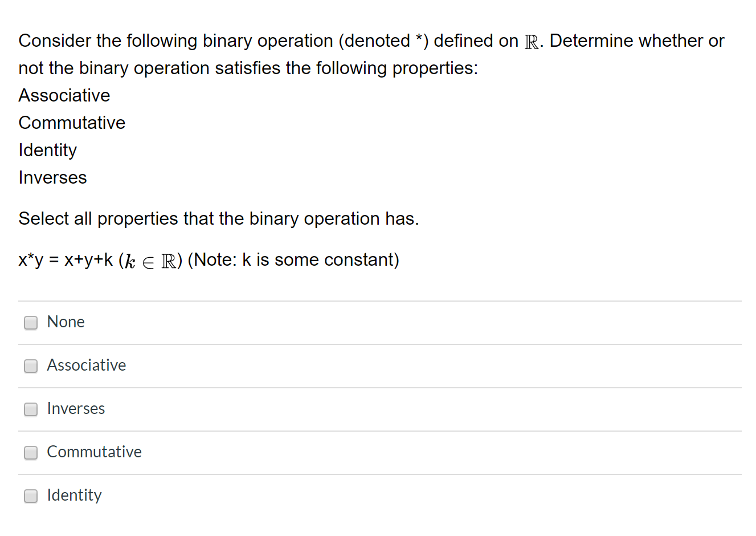This screenshot has width=756, height=536.
Task: Check the None checkbox
Action: click(30, 323)
